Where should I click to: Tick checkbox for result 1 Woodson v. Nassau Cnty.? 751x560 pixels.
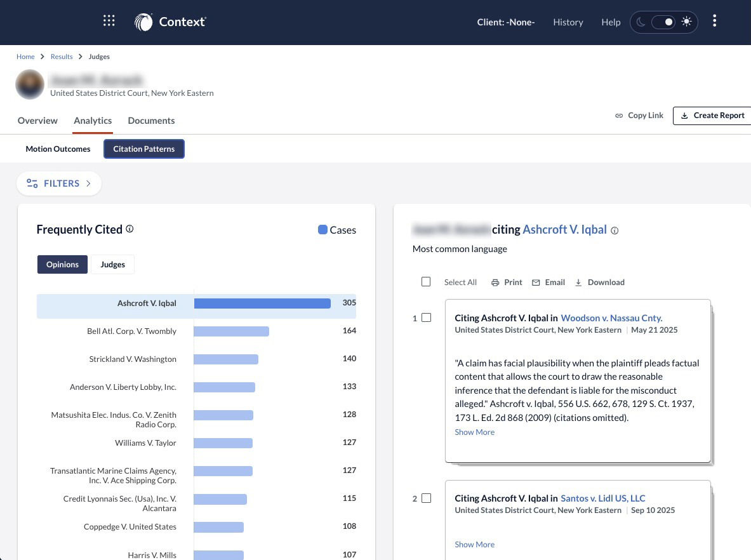427,317
